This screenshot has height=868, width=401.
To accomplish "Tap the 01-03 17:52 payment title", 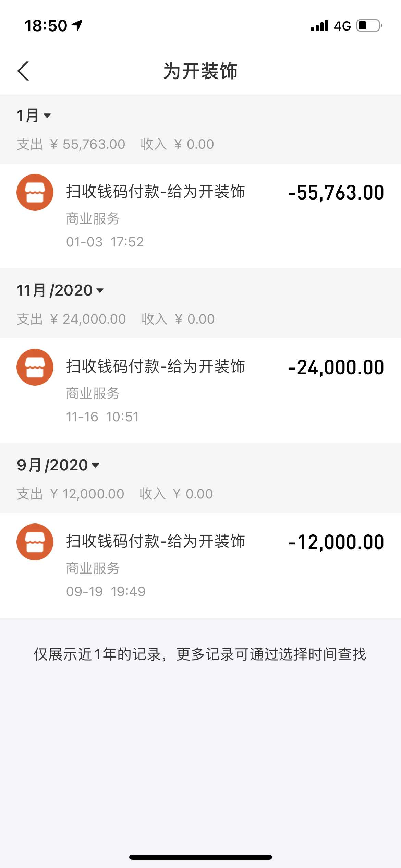I will coord(156,191).
